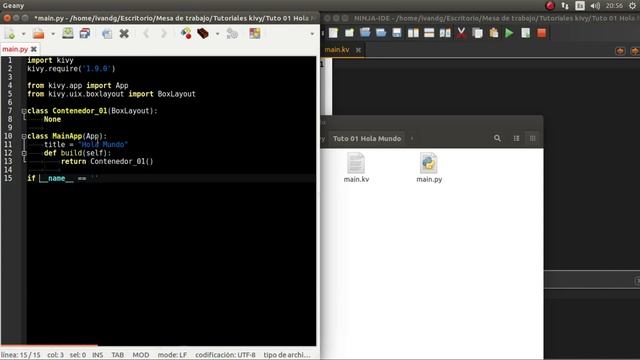640x360 pixels.
Task: Paste clipboard in NINJA-IDE toolbar
Action: 493,33
